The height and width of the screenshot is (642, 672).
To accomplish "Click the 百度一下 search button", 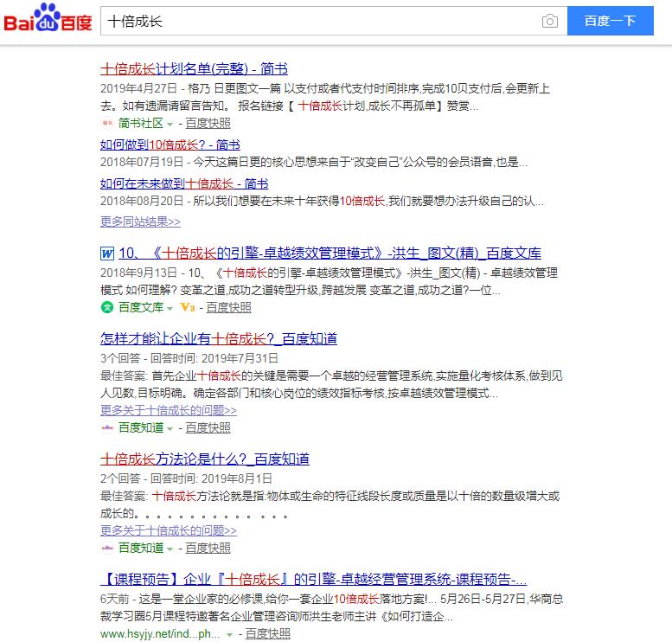I will pos(611,21).
